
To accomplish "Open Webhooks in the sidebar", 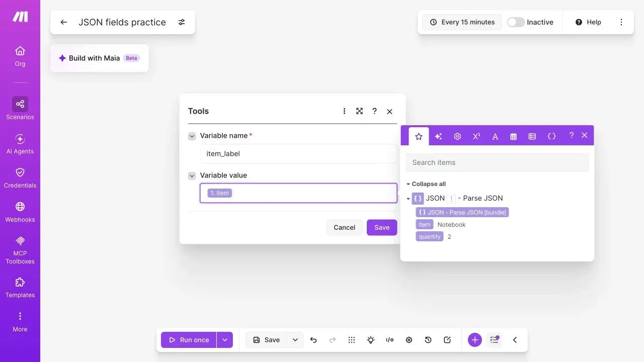I will (20, 212).
